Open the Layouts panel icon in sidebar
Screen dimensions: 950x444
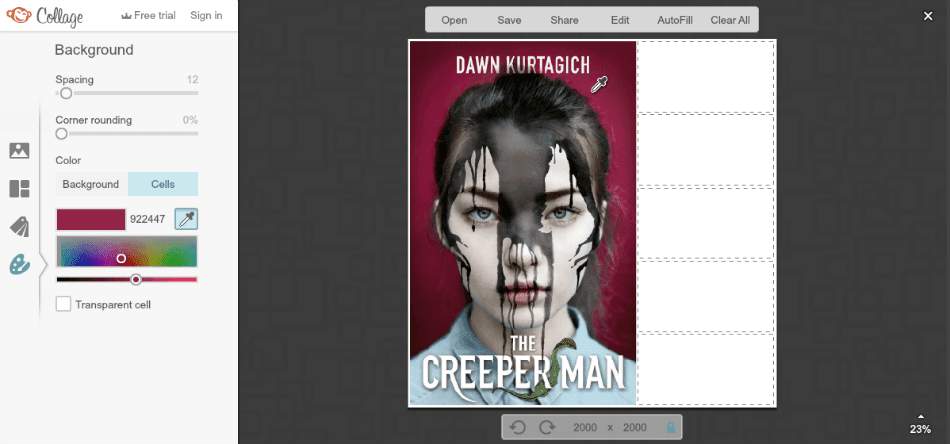(x=19, y=189)
